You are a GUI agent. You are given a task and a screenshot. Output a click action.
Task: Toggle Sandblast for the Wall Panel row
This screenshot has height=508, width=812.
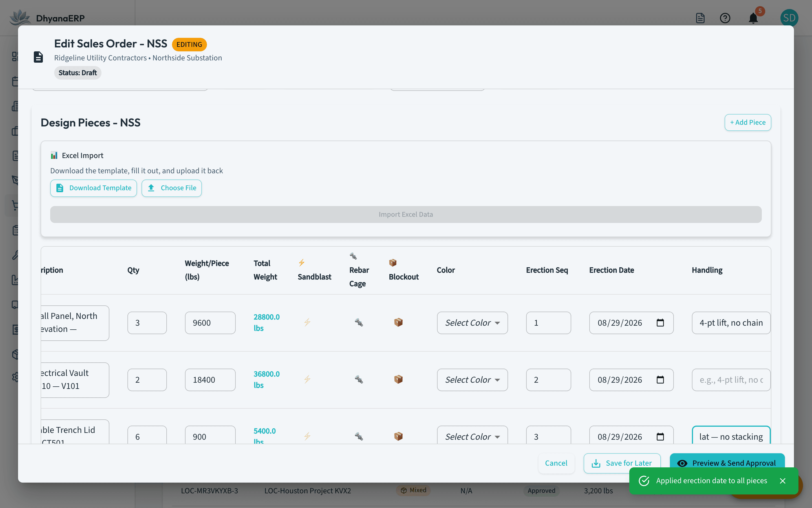[307, 323]
